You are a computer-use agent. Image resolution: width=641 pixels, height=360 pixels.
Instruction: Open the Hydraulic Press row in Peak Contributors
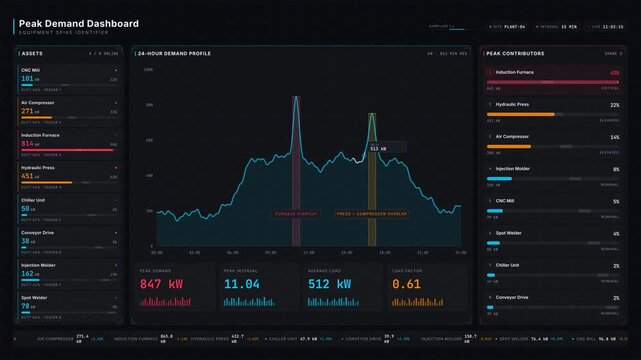coord(553,112)
